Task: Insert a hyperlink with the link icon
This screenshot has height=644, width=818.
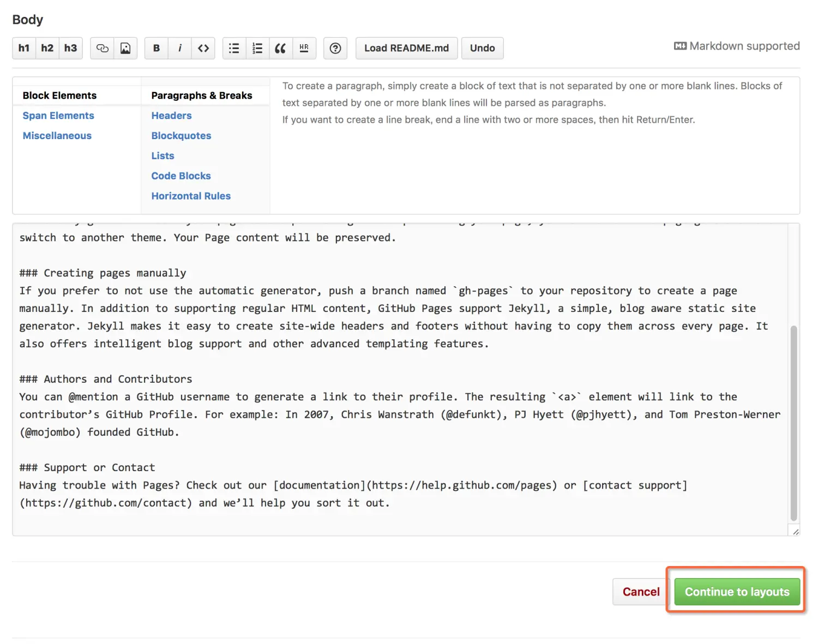Action: pos(102,48)
